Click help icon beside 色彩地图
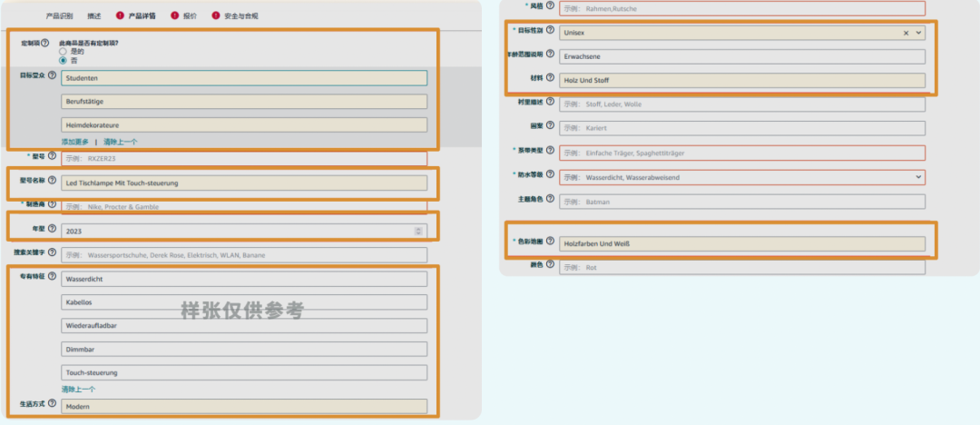This screenshot has width=980, height=425. tap(550, 242)
